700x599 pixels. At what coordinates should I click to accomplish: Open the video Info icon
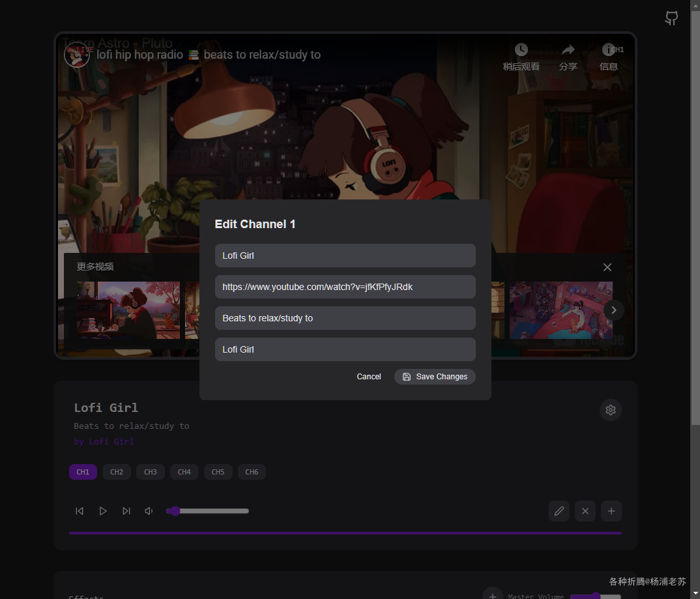pyautogui.click(x=608, y=50)
